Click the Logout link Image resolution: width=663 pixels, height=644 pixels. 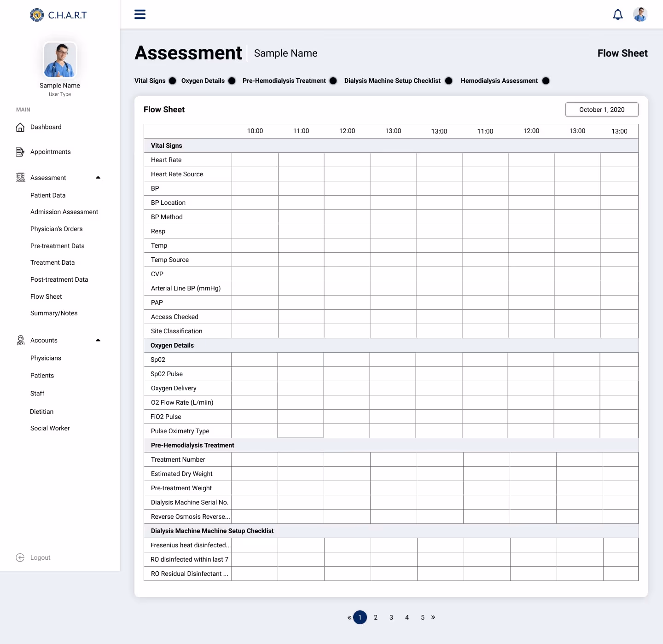(x=41, y=557)
